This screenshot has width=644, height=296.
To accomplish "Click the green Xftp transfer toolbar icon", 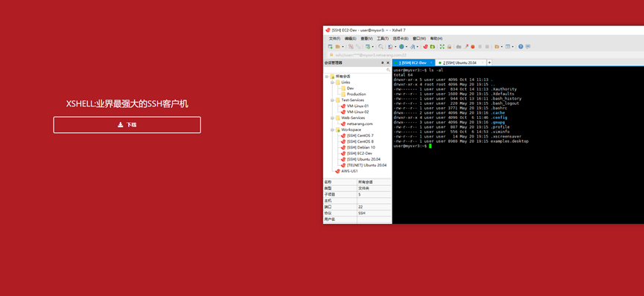I will [x=433, y=47].
